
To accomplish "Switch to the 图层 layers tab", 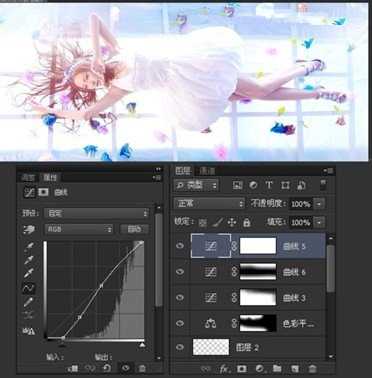I will point(183,171).
